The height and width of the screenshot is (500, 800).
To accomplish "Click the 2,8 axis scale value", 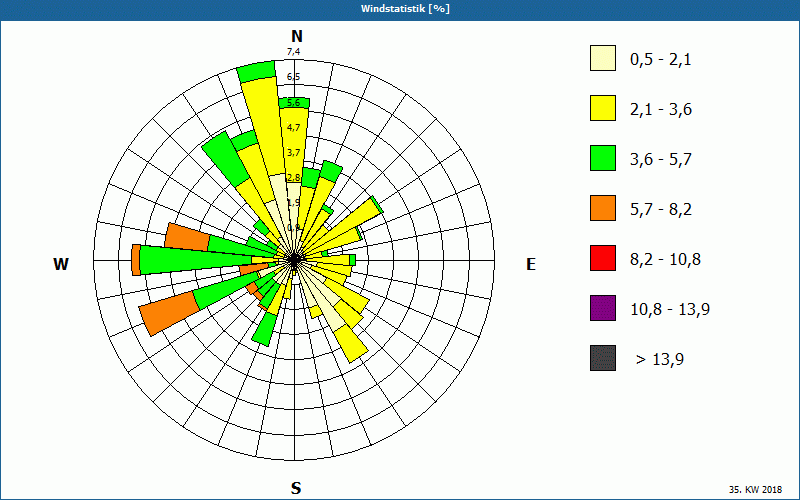I will point(293,178).
